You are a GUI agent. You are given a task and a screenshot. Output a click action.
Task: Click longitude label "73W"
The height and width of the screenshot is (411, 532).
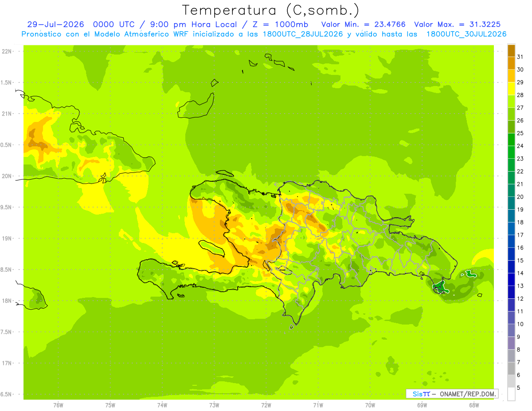point(214,405)
